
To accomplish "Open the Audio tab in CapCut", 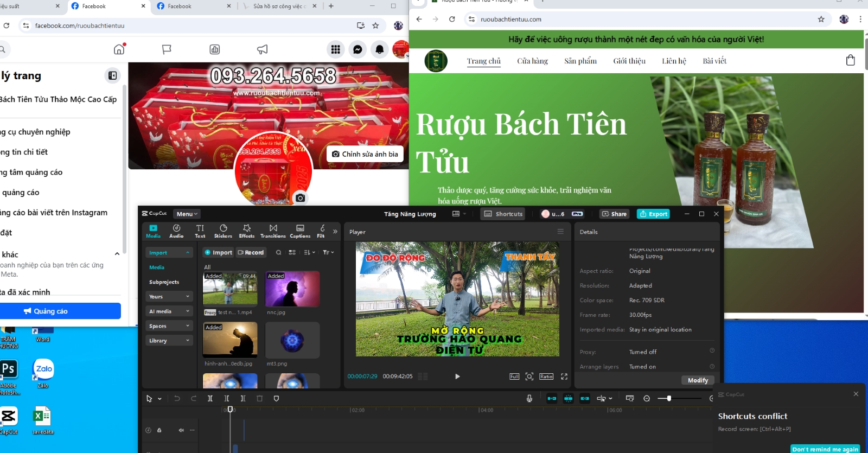I will coord(176,231).
